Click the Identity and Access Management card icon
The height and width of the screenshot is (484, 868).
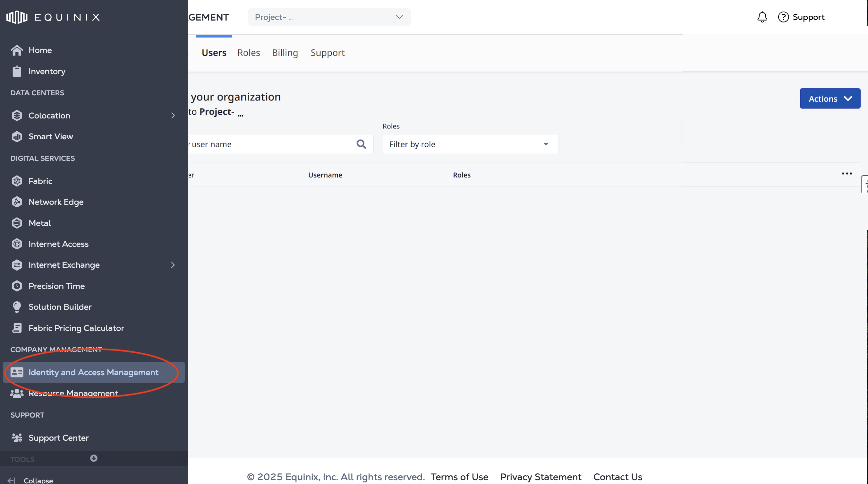tap(17, 372)
